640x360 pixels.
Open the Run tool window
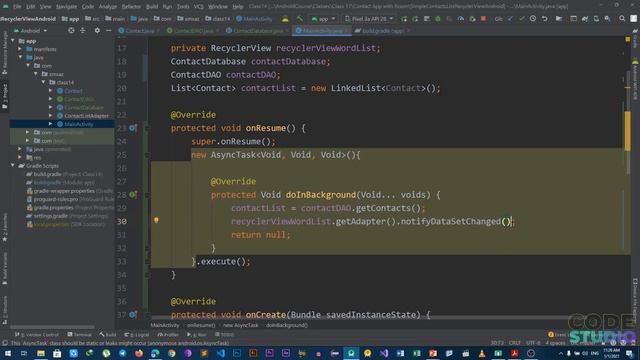(x=197, y=335)
